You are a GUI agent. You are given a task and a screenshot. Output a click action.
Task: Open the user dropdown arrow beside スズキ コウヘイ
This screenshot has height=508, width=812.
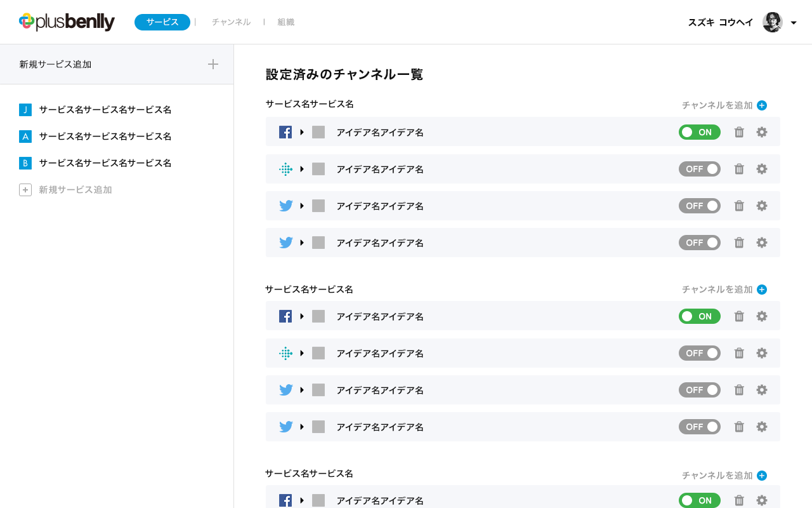(794, 23)
